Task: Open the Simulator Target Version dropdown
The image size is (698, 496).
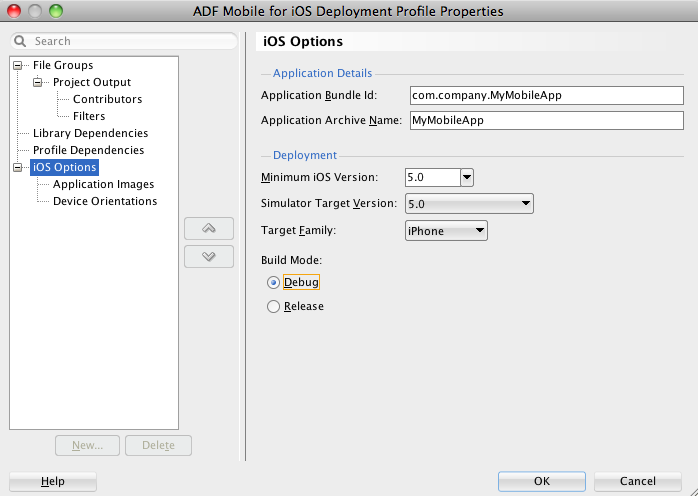Action: (x=469, y=203)
